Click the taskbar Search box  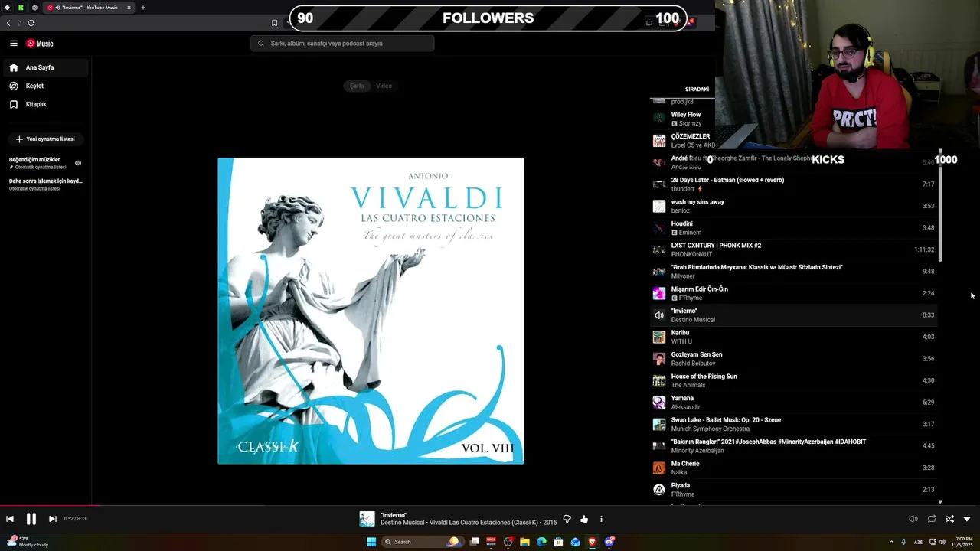point(421,542)
